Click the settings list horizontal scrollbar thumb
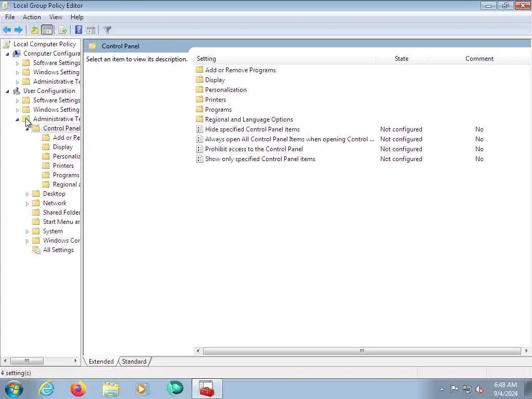 coord(362,351)
